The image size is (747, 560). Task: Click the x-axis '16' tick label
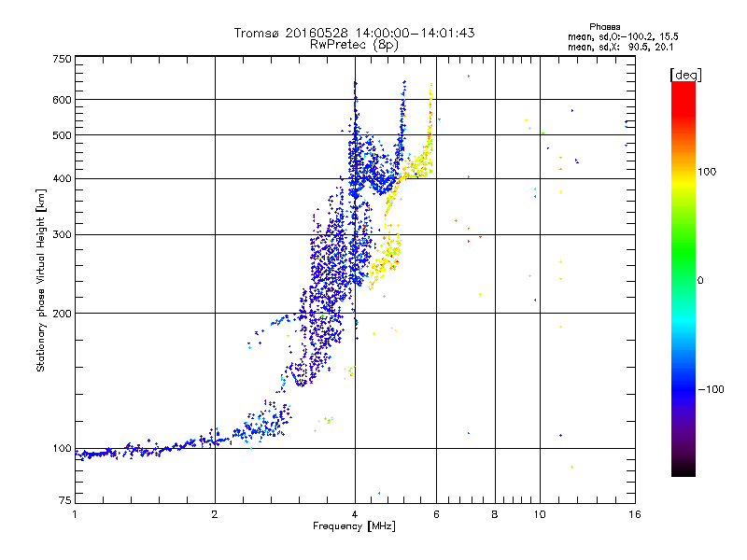pyautogui.click(x=635, y=514)
